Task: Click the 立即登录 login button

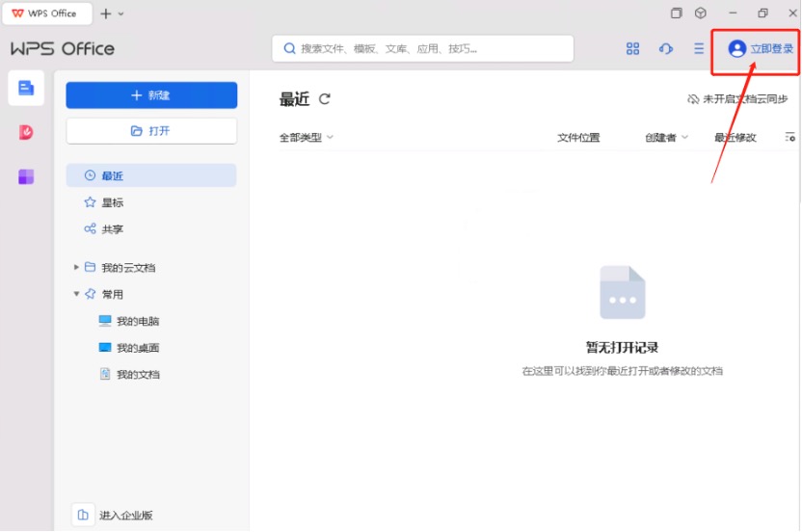Action: point(762,49)
